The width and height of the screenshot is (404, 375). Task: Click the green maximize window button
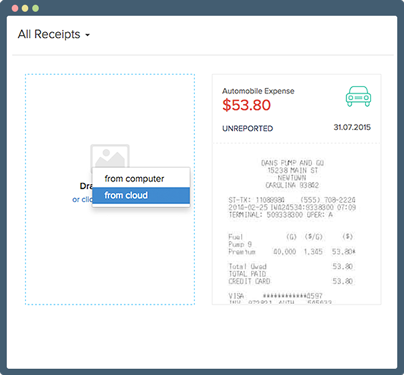pos(35,8)
